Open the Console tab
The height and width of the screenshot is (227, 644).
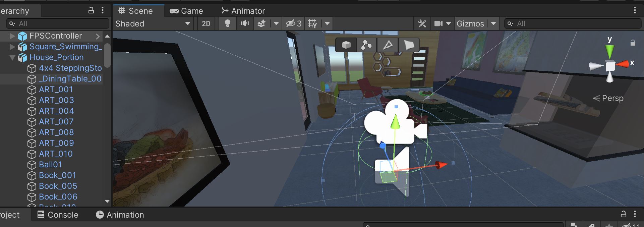(58, 215)
